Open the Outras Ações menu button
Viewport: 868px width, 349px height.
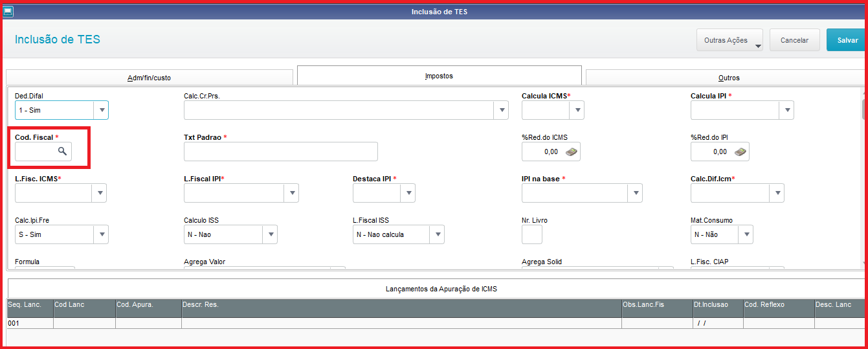tap(729, 40)
